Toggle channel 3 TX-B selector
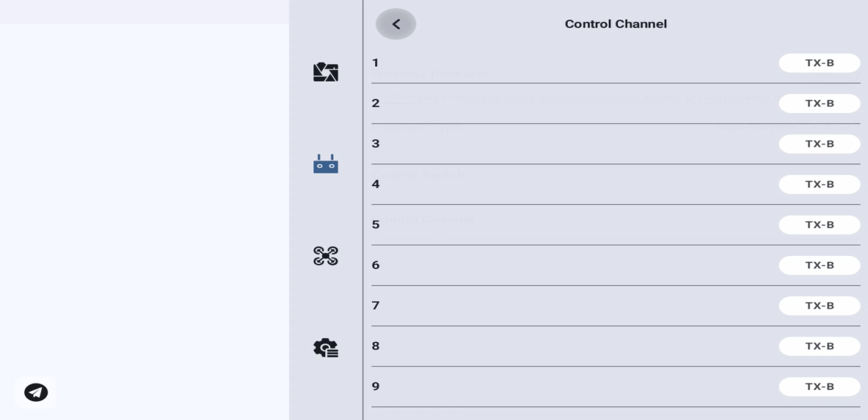Image resolution: width=868 pixels, height=420 pixels. pyautogui.click(x=819, y=144)
